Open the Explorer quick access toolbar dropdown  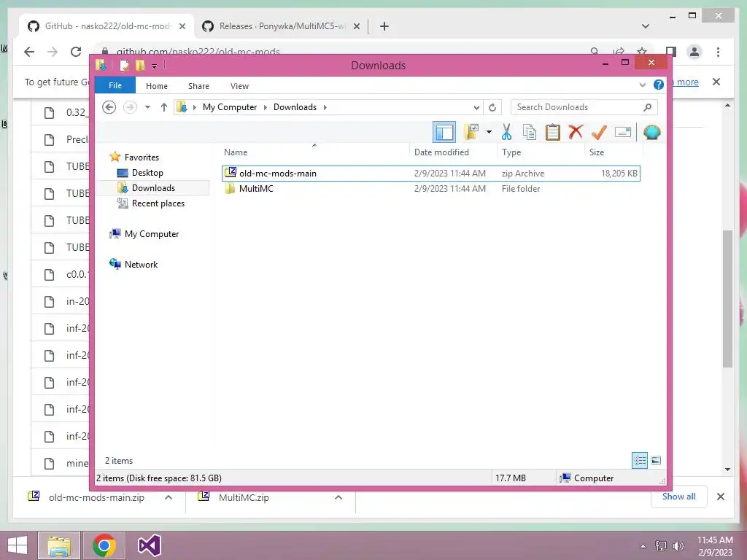tap(155, 66)
